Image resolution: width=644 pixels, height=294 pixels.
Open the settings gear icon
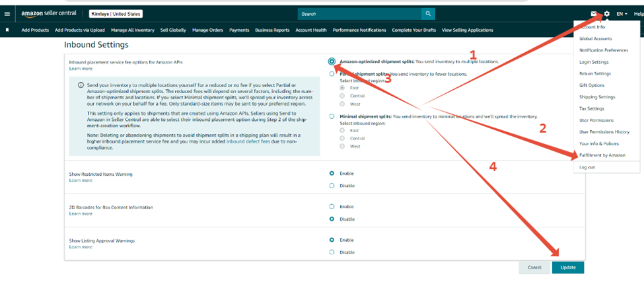[606, 14]
